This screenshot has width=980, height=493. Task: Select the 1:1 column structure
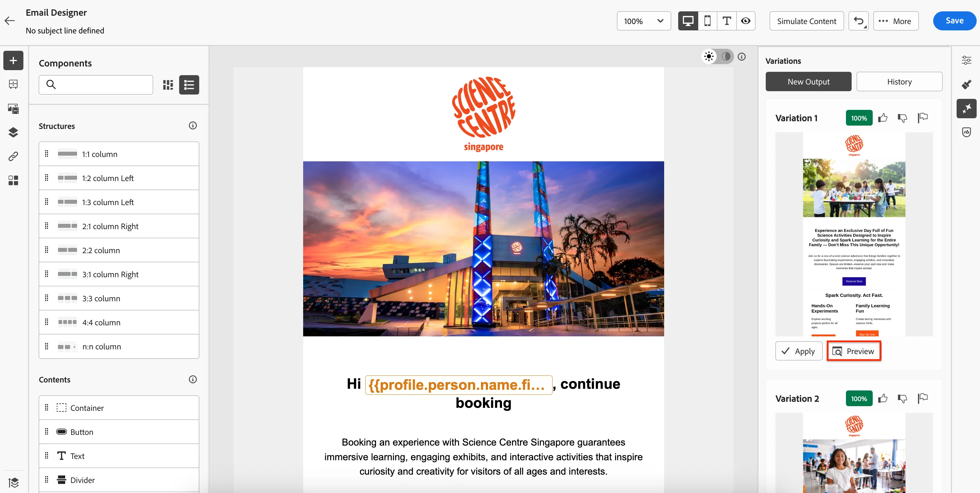click(119, 154)
